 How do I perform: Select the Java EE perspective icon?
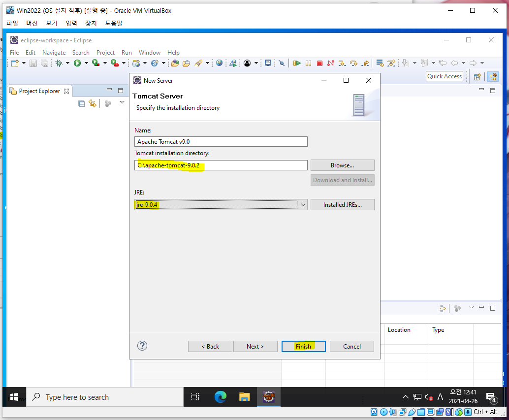click(493, 77)
